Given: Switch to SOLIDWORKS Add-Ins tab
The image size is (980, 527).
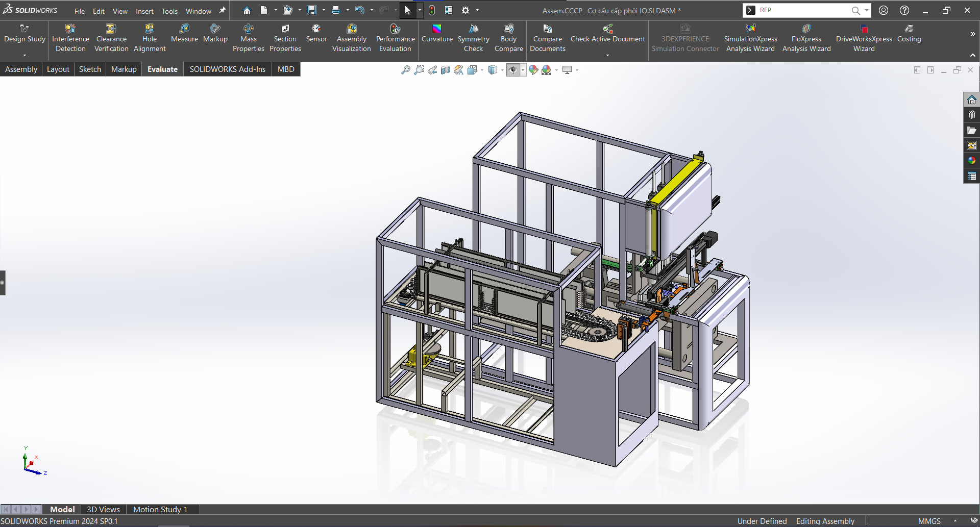Looking at the screenshot, I should (x=227, y=69).
